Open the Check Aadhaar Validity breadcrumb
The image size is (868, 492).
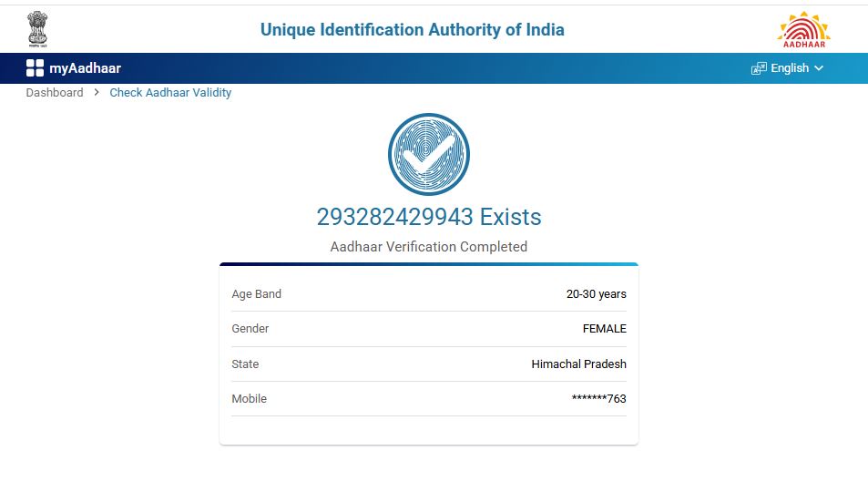click(170, 93)
